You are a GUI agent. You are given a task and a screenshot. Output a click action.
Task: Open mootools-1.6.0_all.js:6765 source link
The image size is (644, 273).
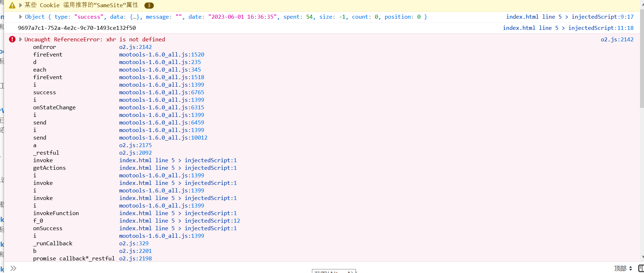coord(162,92)
